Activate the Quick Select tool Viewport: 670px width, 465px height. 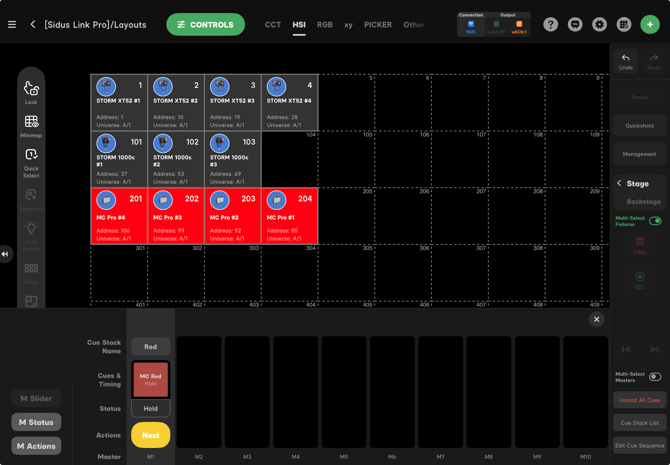[x=31, y=159]
